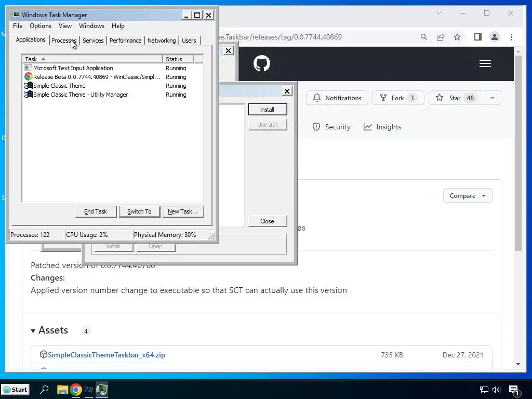Click the Notifications button on GitHub
The width and height of the screenshot is (532, 399).
[337, 98]
